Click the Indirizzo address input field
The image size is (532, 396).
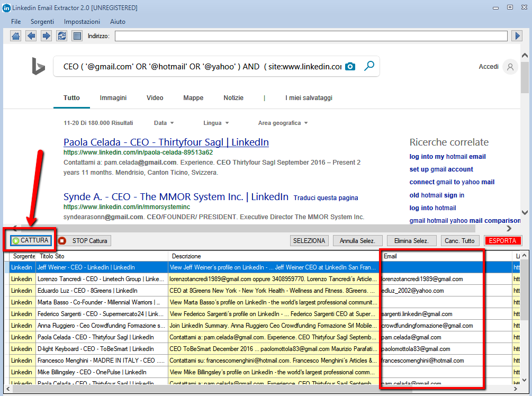311,36
